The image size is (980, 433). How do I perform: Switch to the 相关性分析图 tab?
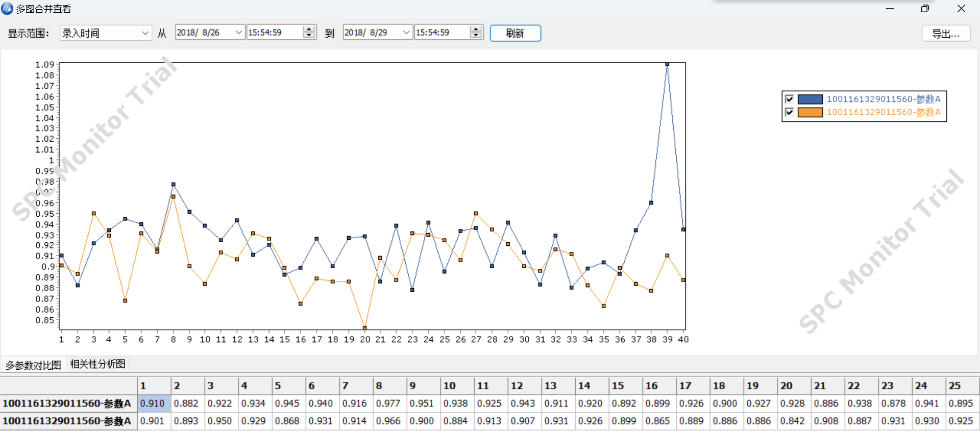(x=97, y=364)
